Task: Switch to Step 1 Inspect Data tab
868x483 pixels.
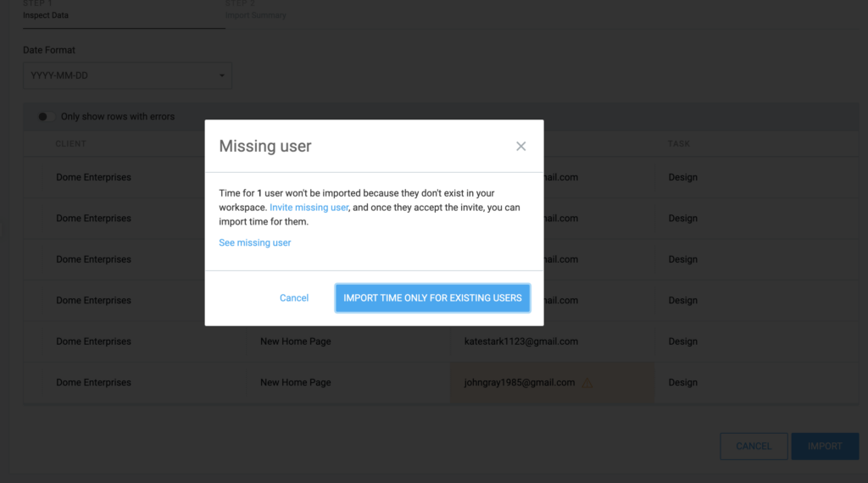Action: 46,12
